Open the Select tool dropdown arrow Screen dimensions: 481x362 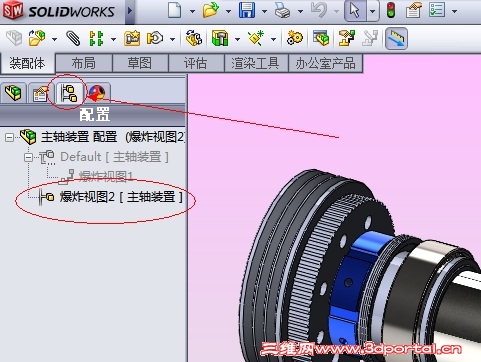tap(373, 11)
